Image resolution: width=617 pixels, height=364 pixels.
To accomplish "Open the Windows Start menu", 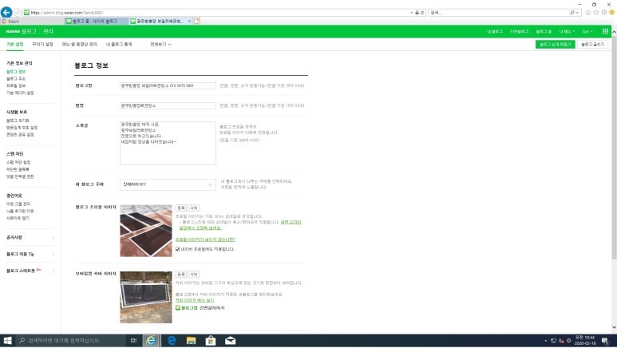I will (x=7, y=340).
